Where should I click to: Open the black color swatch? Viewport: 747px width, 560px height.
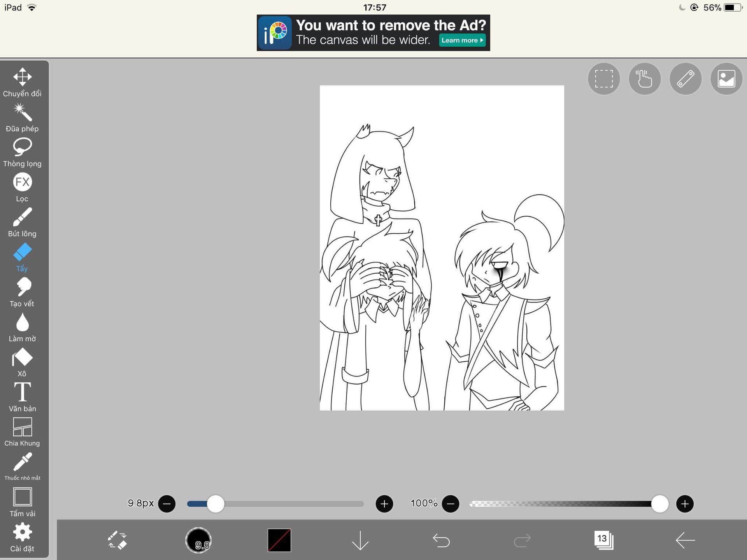pos(279,540)
